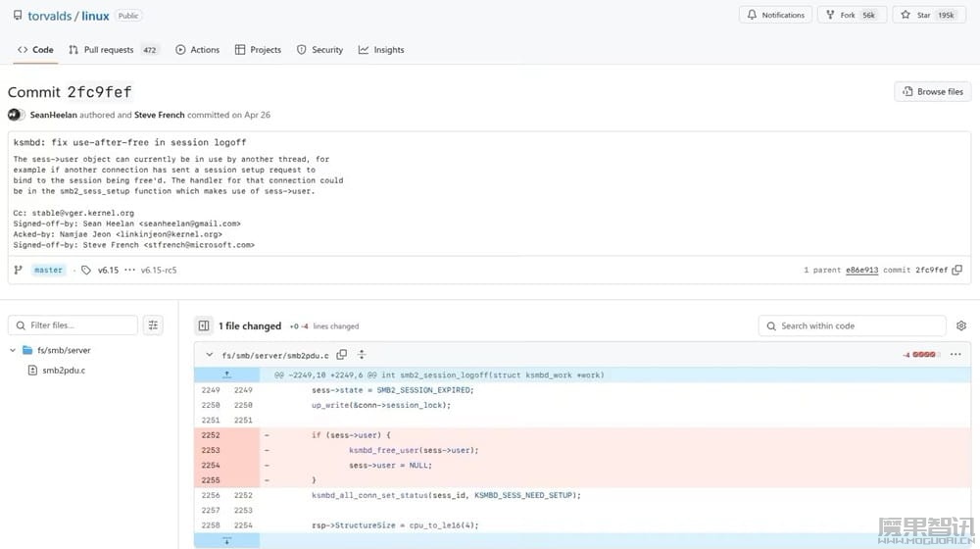Click the Notifications button

[775, 15]
